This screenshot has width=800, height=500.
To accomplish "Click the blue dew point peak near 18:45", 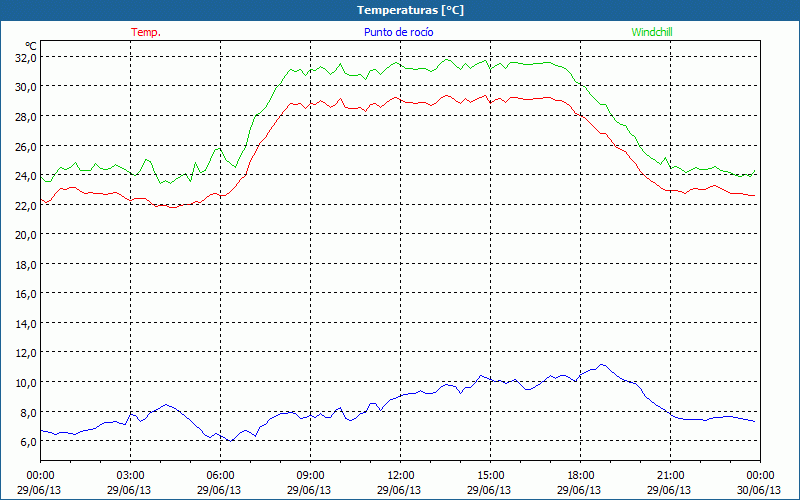I will click(x=603, y=364).
